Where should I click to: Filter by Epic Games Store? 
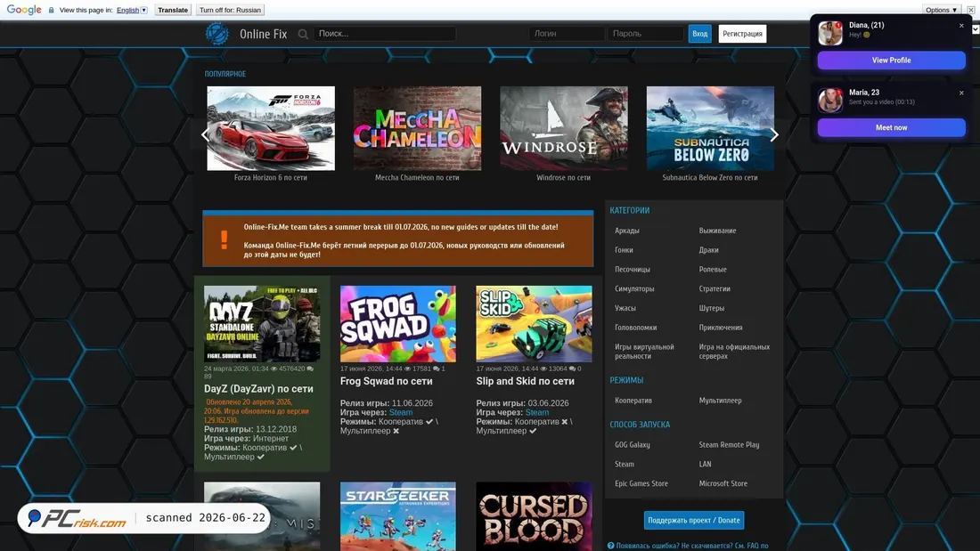[641, 483]
